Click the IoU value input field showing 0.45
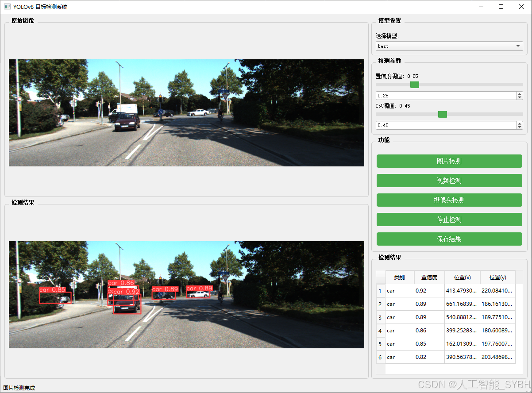The height and width of the screenshot is (393, 532). (x=443, y=125)
